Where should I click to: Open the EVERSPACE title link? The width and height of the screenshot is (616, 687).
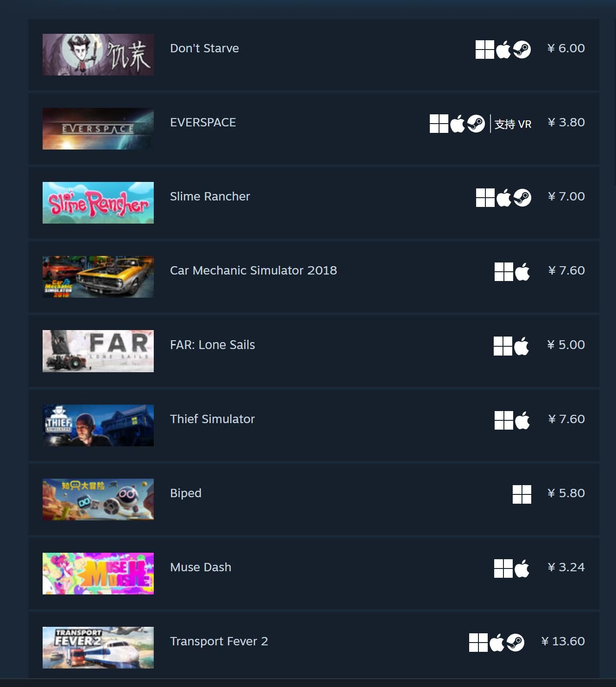point(203,122)
